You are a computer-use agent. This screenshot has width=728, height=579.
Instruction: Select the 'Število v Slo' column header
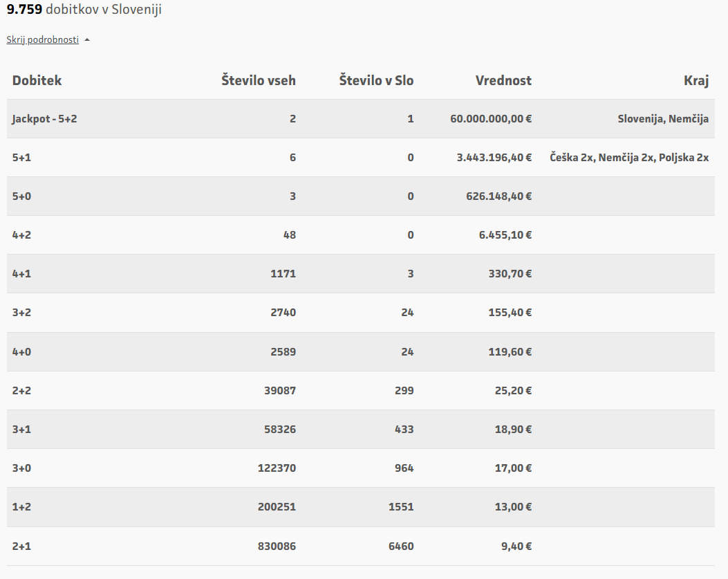pos(376,80)
